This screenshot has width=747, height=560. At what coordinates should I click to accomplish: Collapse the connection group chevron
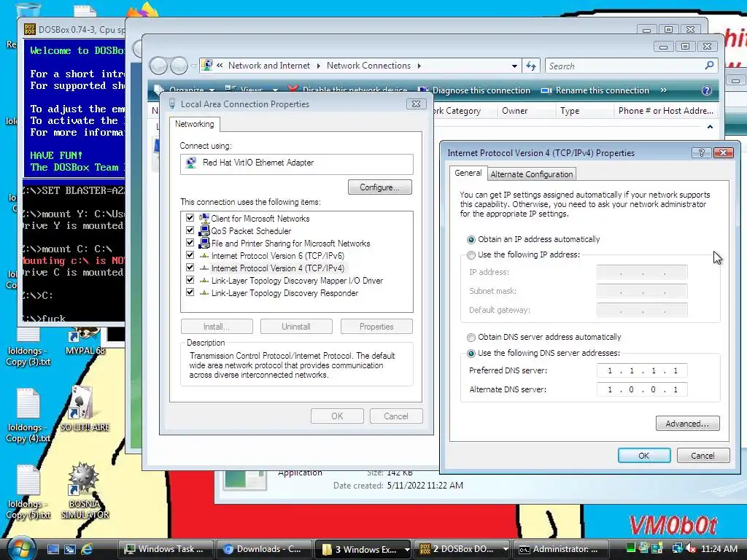click(x=710, y=127)
